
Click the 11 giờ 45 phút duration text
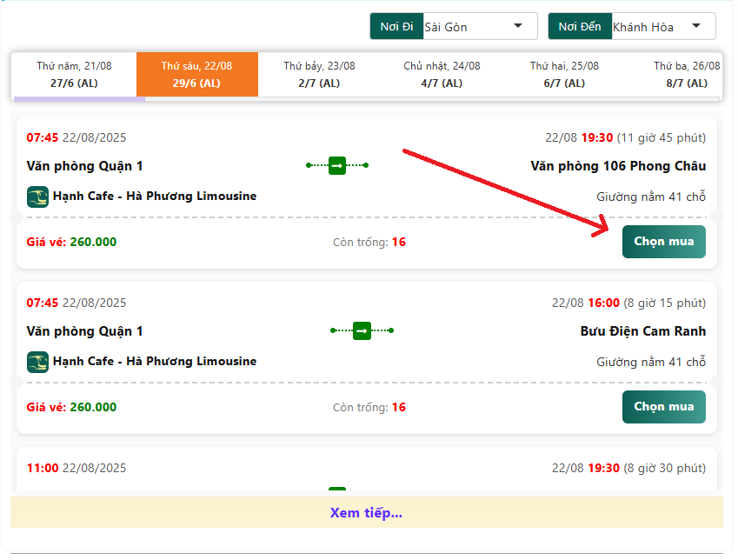(662, 137)
